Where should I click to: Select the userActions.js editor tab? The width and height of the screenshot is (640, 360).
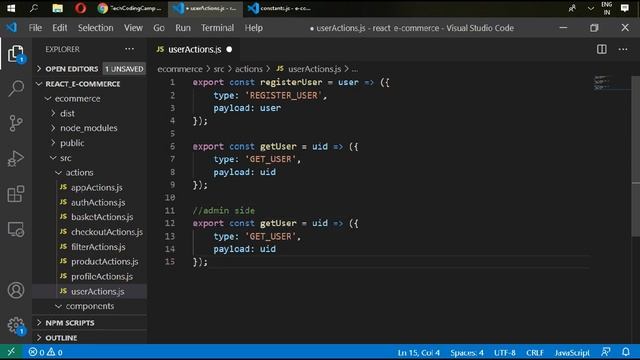tap(194, 49)
